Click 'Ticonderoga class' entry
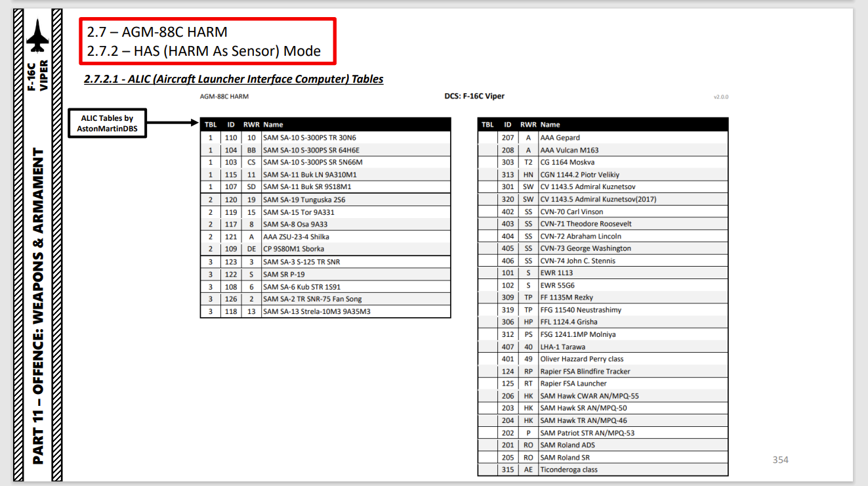The image size is (868, 486). (603, 470)
